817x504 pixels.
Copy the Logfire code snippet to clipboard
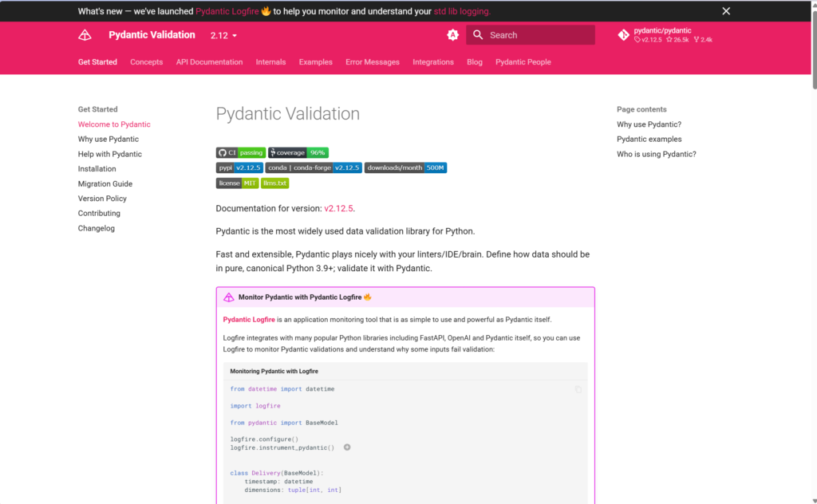click(x=578, y=389)
